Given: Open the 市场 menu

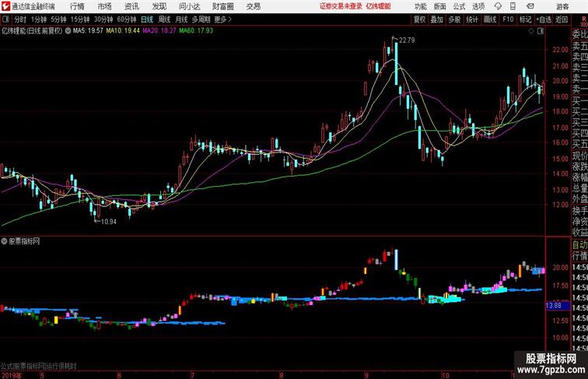Looking at the screenshot, I should coord(105,6).
